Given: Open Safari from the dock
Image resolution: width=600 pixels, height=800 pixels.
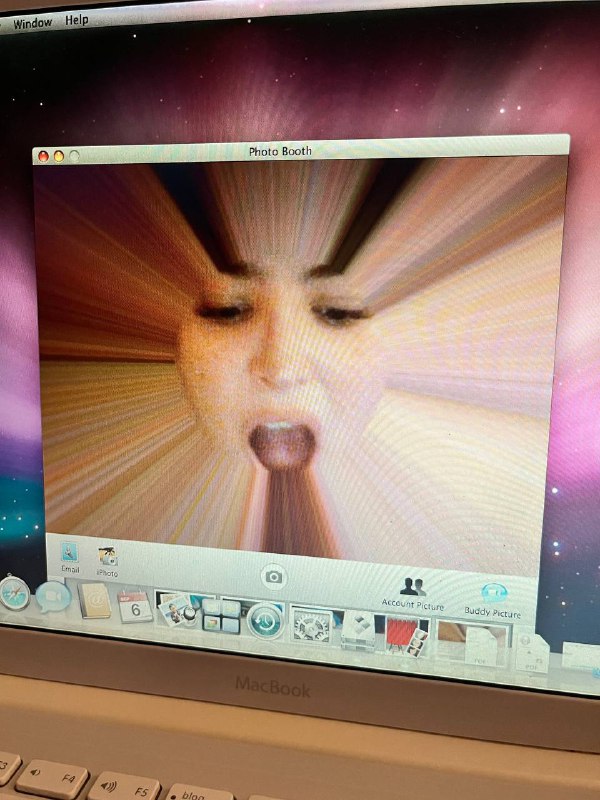Looking at the screenshot, I should tap(13, 592).
